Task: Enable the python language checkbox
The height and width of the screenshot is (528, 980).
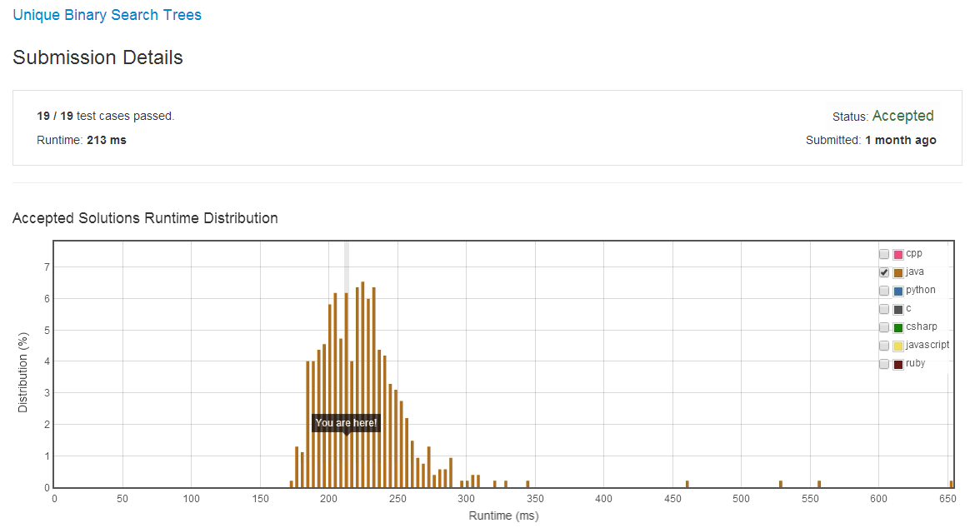Action: click(x=883, y=291)
